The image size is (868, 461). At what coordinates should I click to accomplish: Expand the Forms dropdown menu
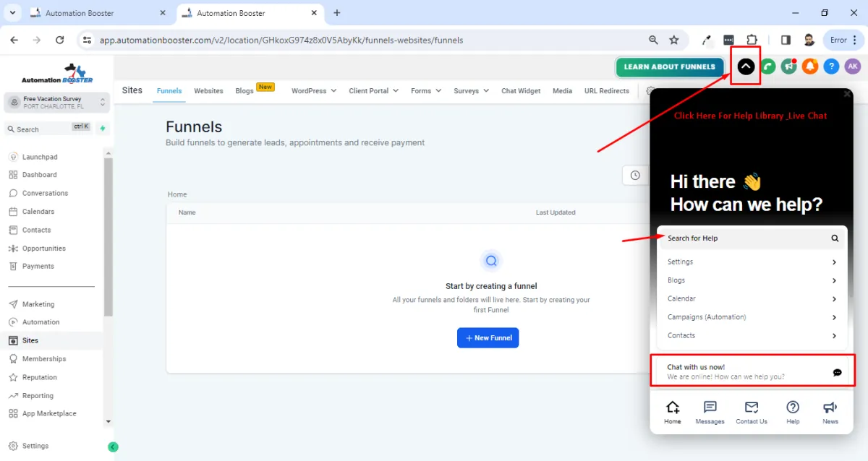[x=426, y=91]
